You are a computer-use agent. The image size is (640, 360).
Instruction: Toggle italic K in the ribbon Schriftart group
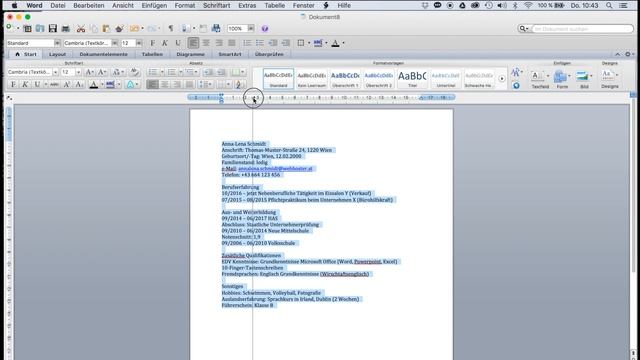(x=25, y=84)
